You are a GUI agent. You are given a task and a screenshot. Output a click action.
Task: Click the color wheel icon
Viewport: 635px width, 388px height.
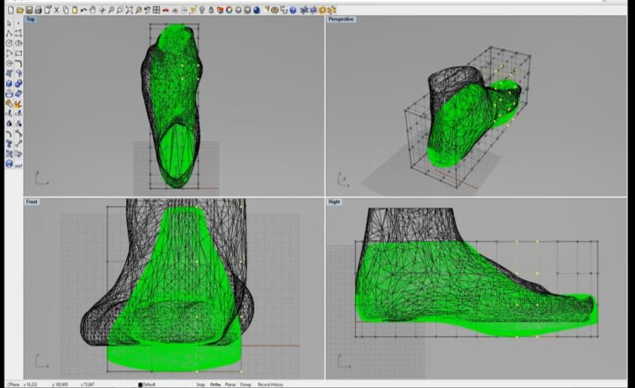[x=229, y=10]
